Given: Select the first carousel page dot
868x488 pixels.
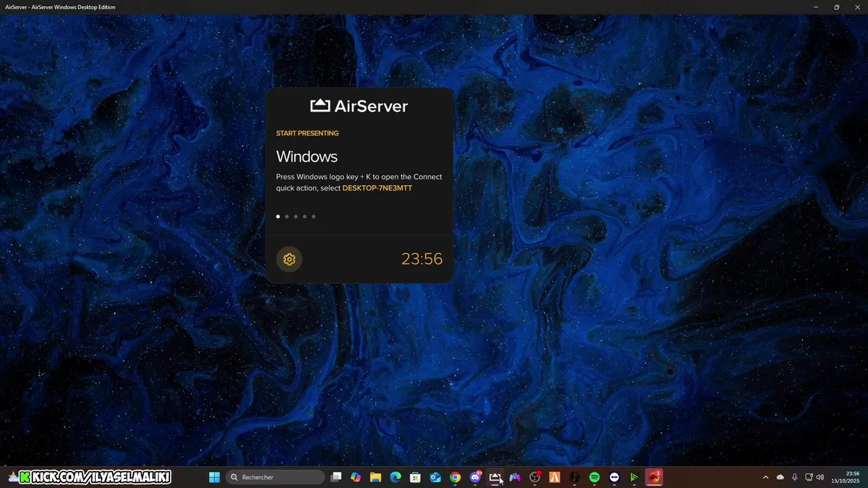Looking at the screenshot, I should pyautogui.click(x=278, y=217).
